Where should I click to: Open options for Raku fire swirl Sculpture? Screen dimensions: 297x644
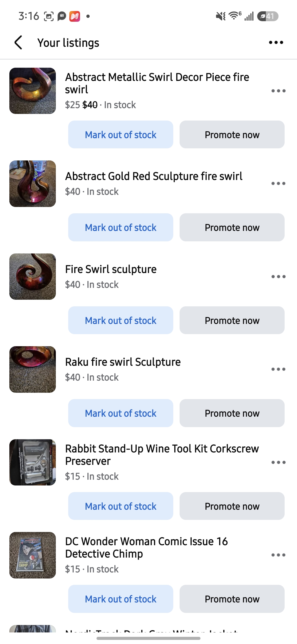pos(278,369)
